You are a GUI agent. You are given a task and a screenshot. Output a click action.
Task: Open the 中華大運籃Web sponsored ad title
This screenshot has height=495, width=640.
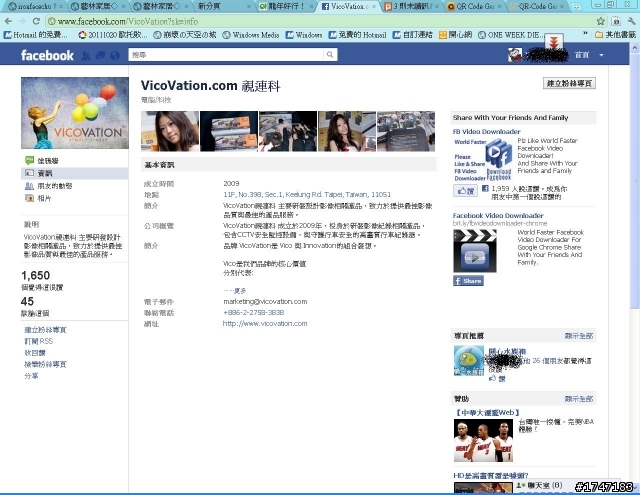click(x=487, y=413)
